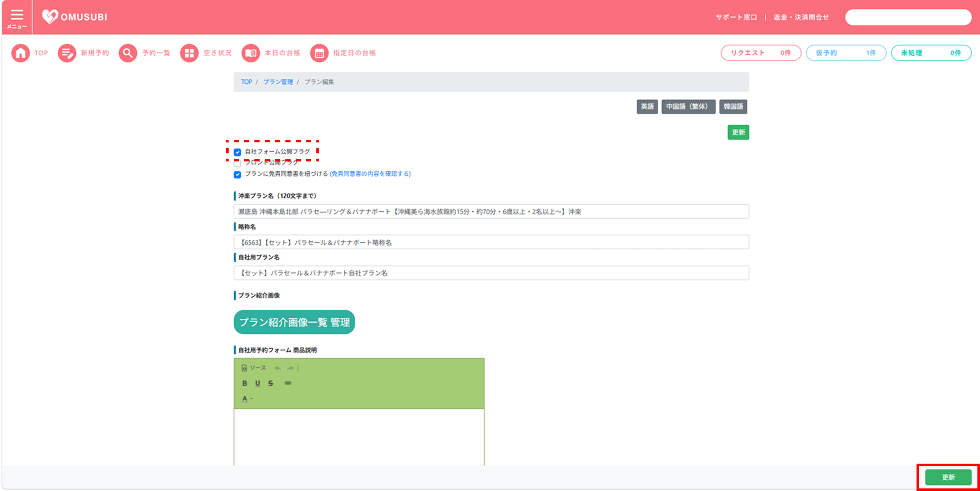Click the 沖楽プラン名 input field
This screenshot has height=491, width=980.
click(491, 211)
